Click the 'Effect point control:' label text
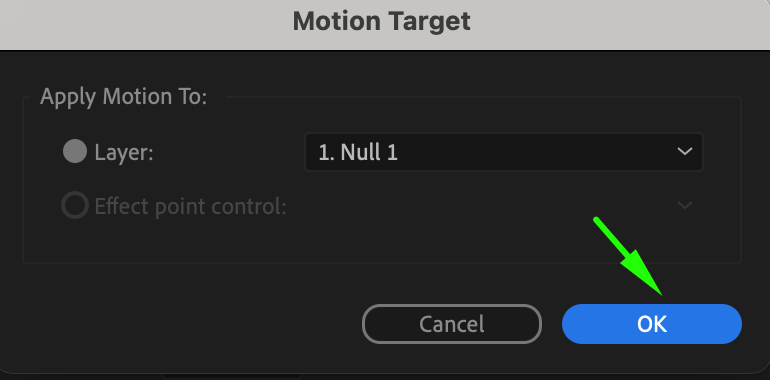 coord(191,207)
